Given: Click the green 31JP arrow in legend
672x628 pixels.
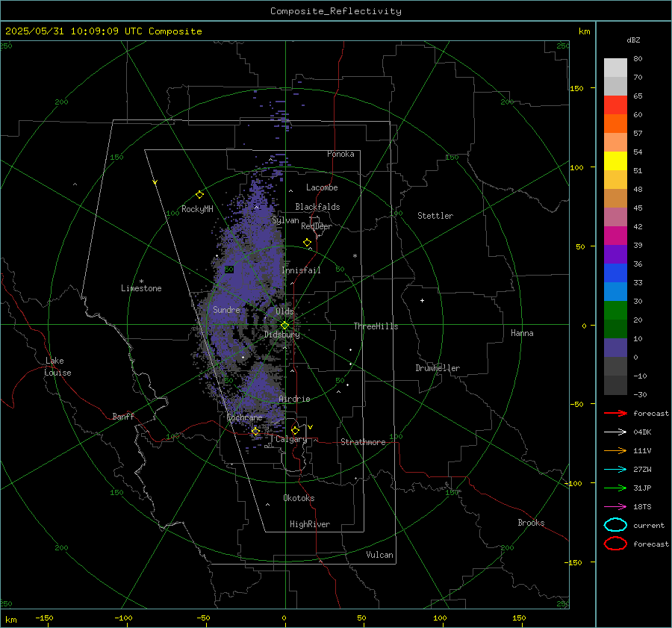Looking at the screenshot, I should [615, 488].
